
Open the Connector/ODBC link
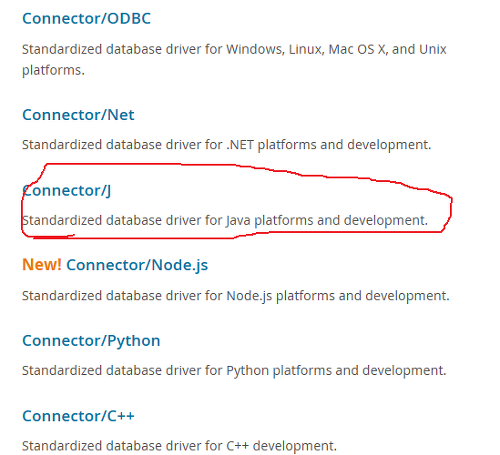(x=86, y=18)
